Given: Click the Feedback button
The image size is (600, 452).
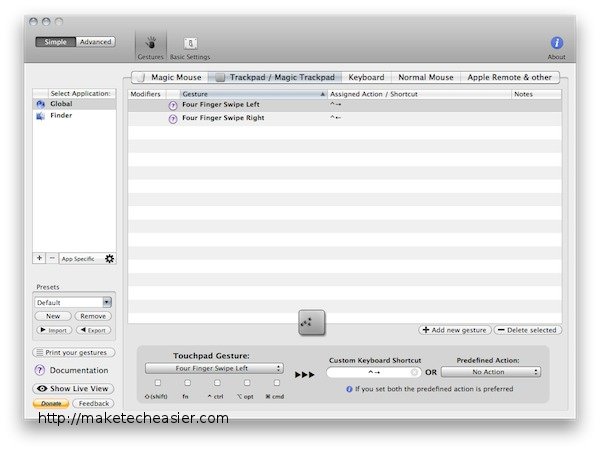Looking at the screenshot, I should (93, 403).
